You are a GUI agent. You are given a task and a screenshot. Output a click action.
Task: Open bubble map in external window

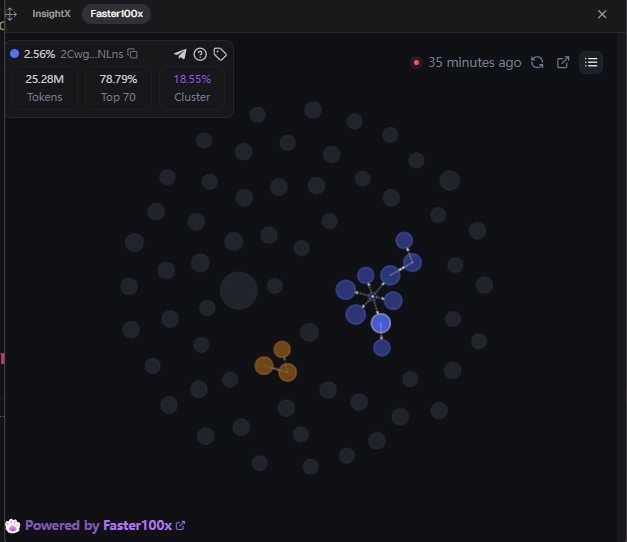[563, 62]
